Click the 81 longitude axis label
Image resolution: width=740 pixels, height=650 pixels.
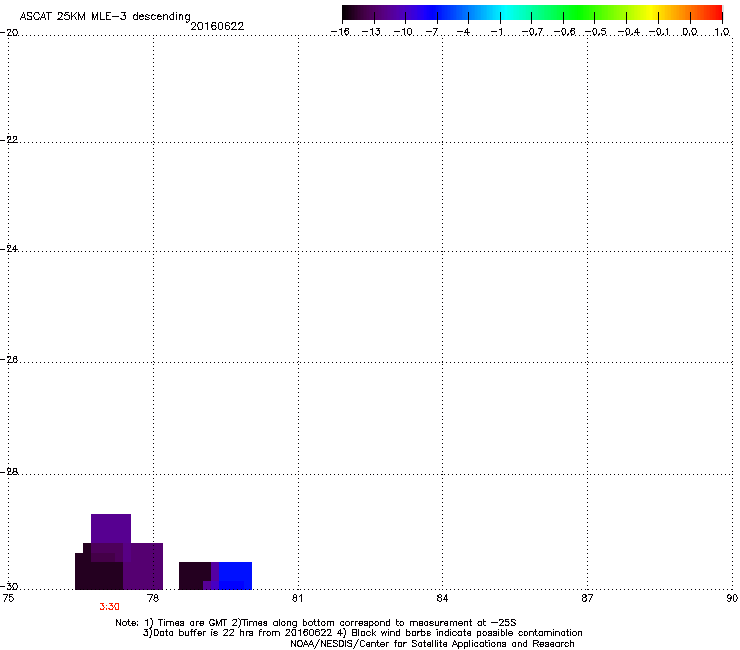pos(297,598)
